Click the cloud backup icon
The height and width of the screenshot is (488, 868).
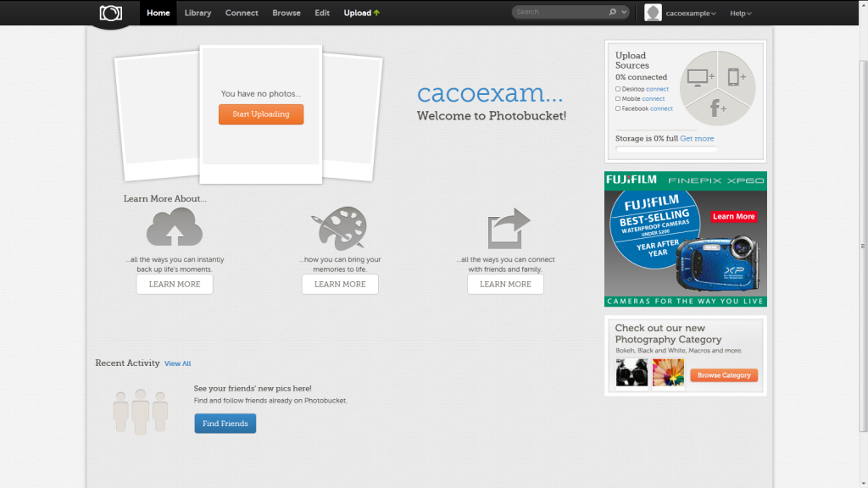(175, 227)
